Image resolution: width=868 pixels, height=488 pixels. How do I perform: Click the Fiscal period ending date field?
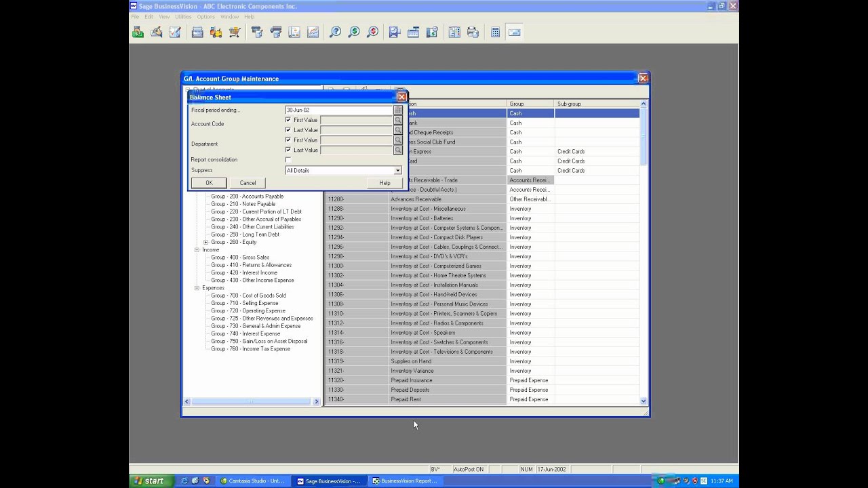[339, 110]
